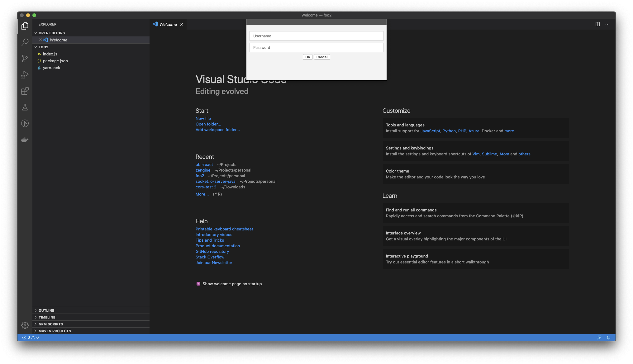Open the Search sidebar icon

click(x=25, y=42)
